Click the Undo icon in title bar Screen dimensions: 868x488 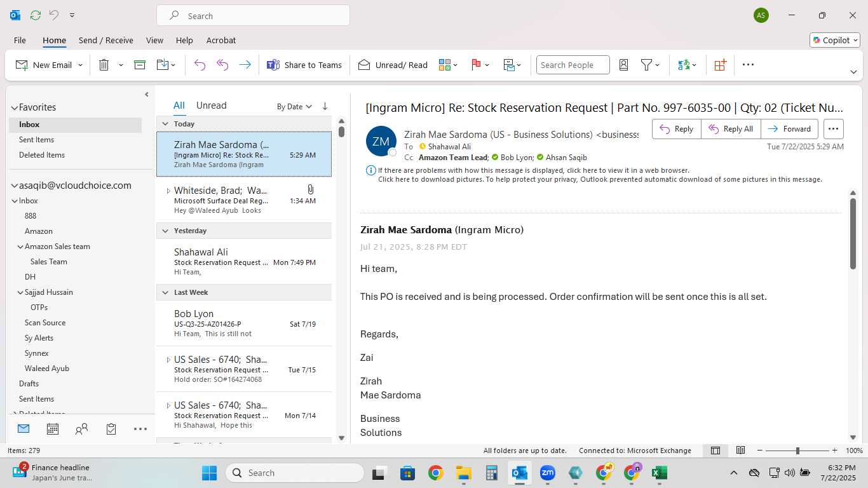(x=54, y=15)
